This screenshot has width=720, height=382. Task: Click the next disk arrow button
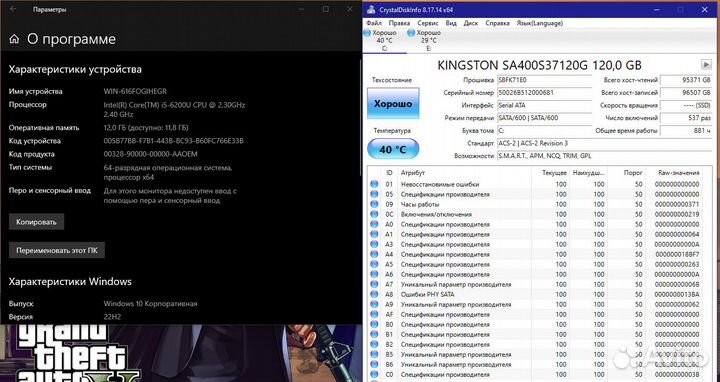click(x=706, y=64)
